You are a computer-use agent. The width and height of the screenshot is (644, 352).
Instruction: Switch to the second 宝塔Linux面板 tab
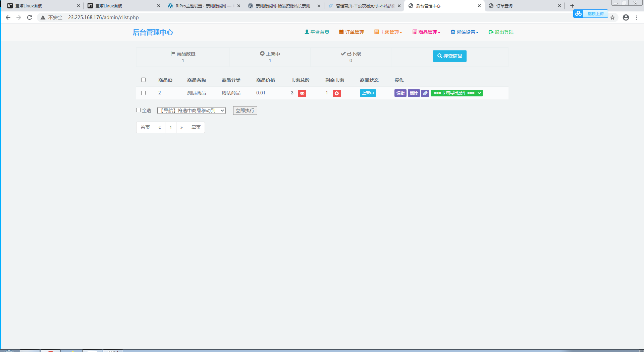click(123, 6)
